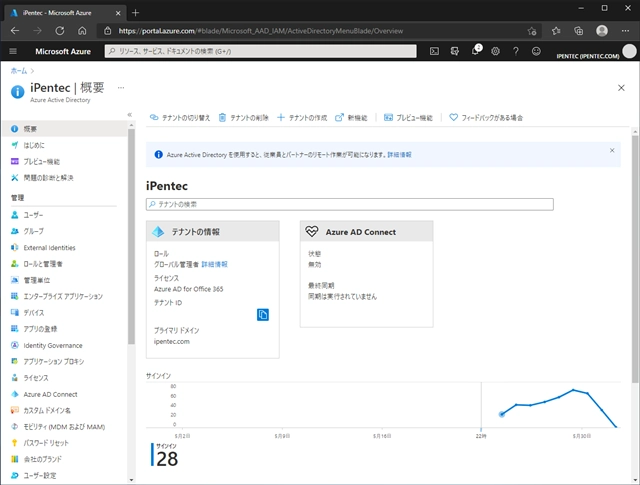Click テナントの切り替え in the toolbar
The height and width of the screenshot is (485, 640).
point(180,118)
